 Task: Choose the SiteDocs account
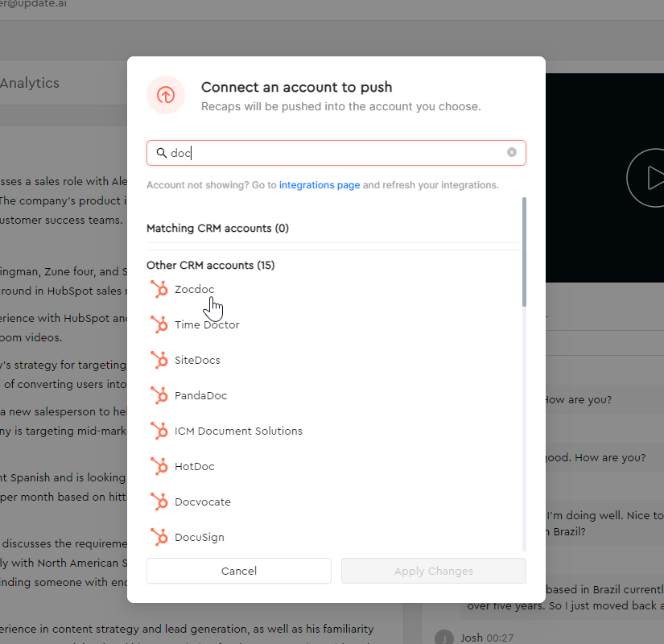click(x=197, y=360)
